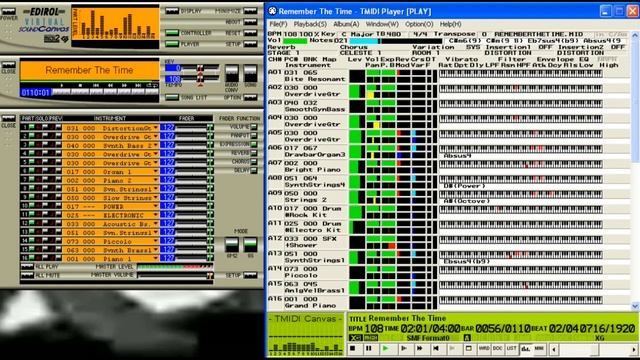Toggle the PLAYER panel switch

(x=172, y=44)
